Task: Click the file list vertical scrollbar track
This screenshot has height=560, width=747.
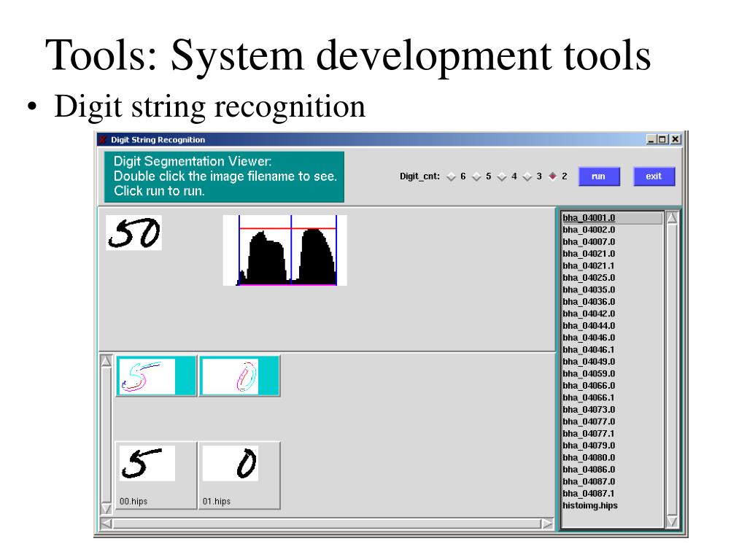Action: point(672,370)
